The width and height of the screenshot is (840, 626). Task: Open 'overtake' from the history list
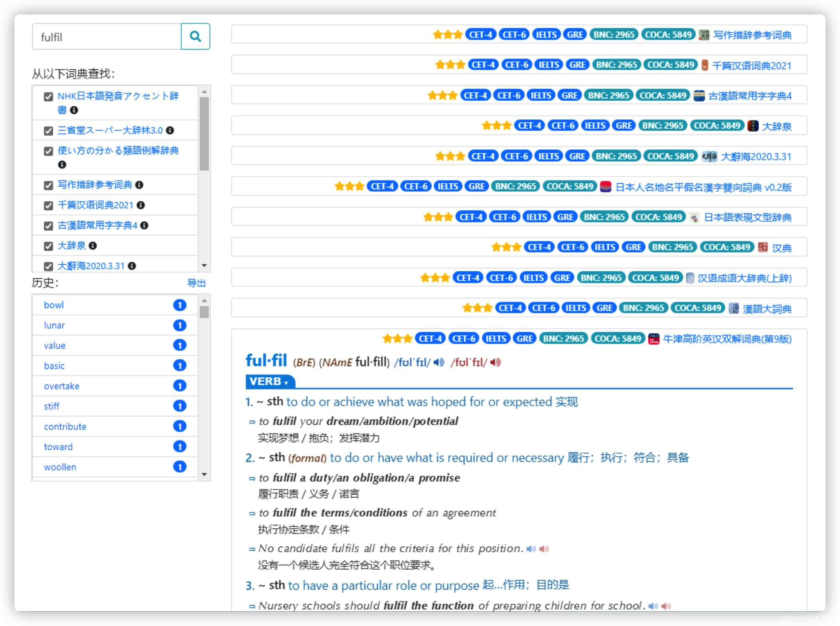(x=61, y=386)
